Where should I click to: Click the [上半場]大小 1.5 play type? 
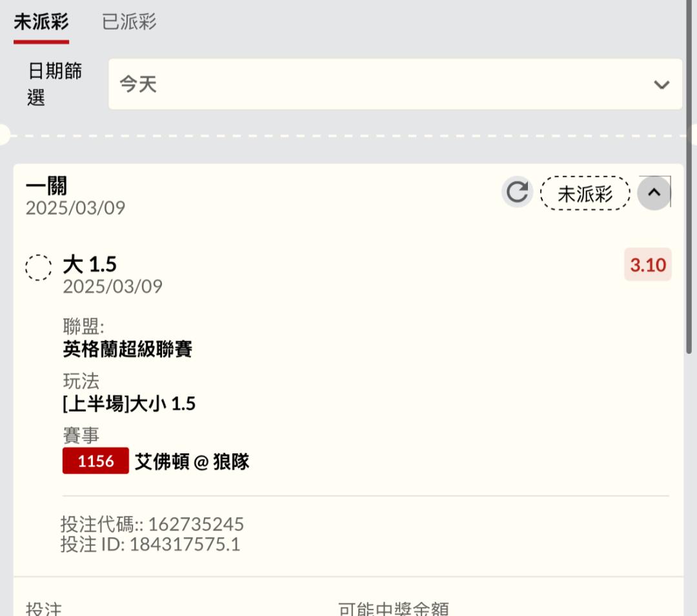tap(129, 404)
